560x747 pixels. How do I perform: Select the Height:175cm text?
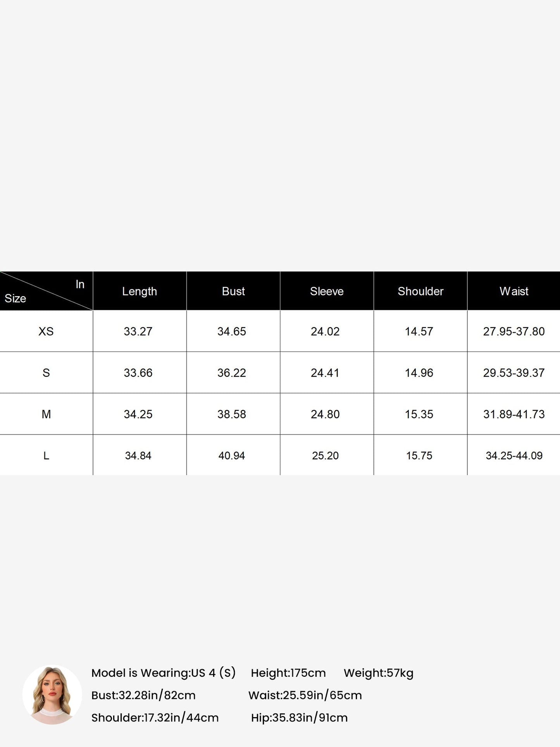click(x=288, y=673)
